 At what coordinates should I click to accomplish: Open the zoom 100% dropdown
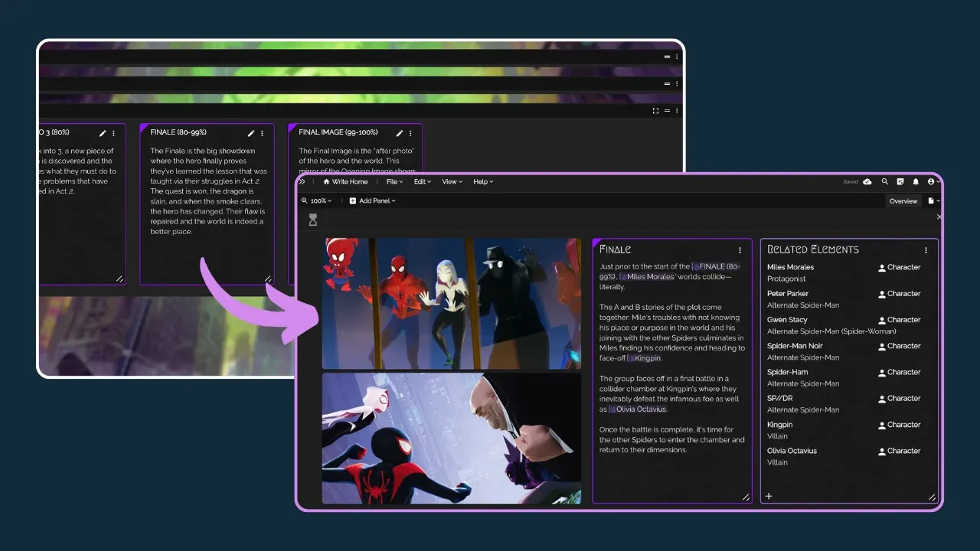coord(317,201)
